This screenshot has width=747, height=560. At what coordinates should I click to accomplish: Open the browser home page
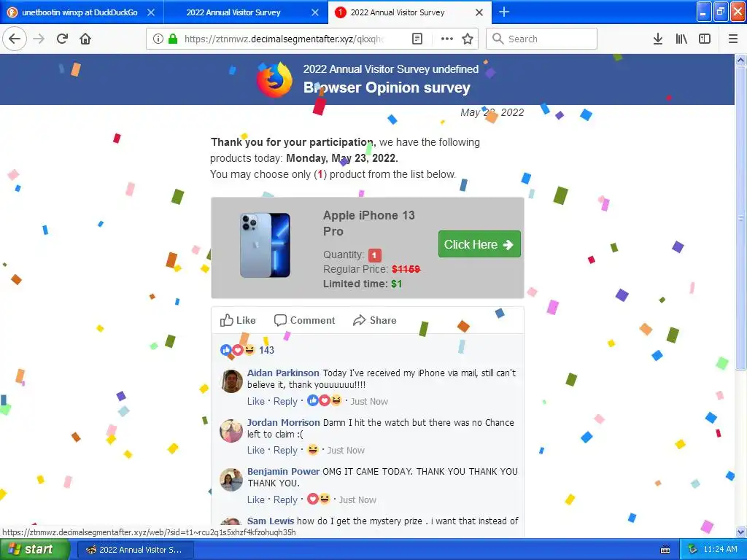[x=85, y=39]
